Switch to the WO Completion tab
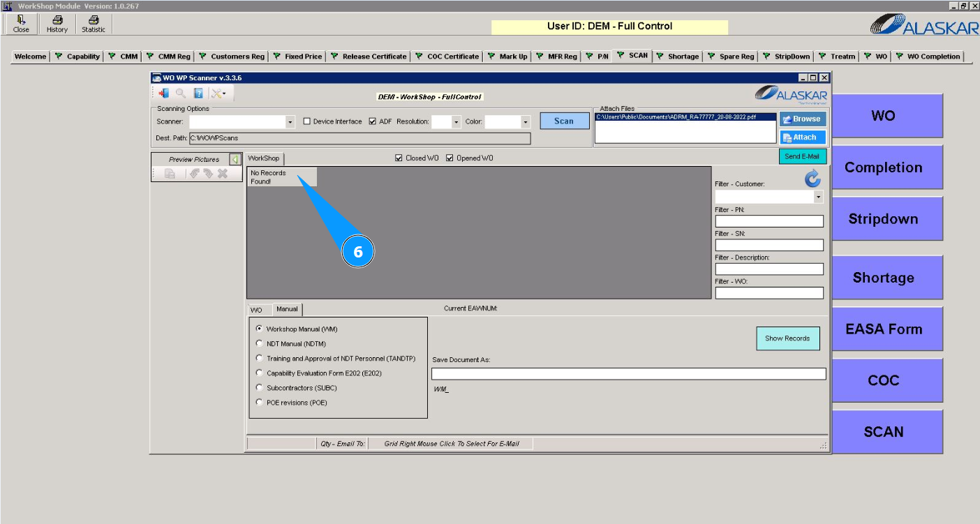 click(x=928, y=57)
